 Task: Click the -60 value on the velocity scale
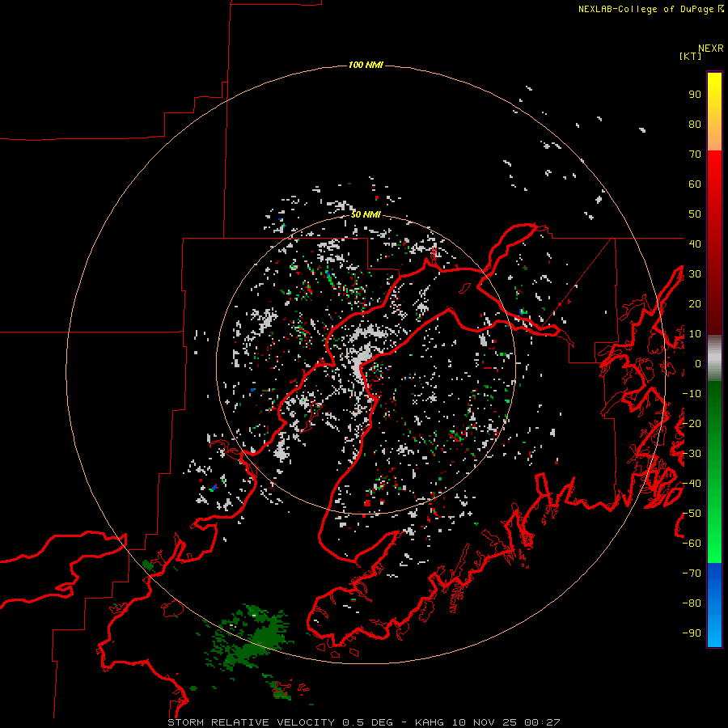(x=692, y=544)
